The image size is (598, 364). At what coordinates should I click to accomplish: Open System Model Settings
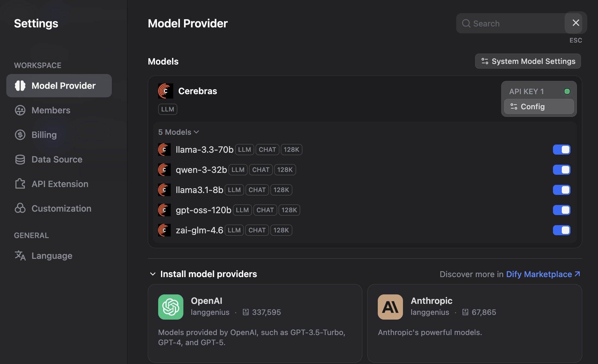528,61
